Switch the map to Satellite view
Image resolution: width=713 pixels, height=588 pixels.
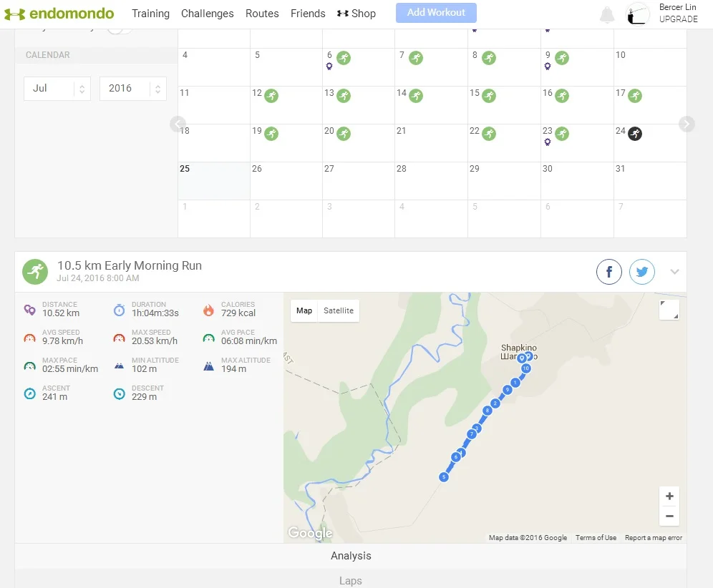339,310
